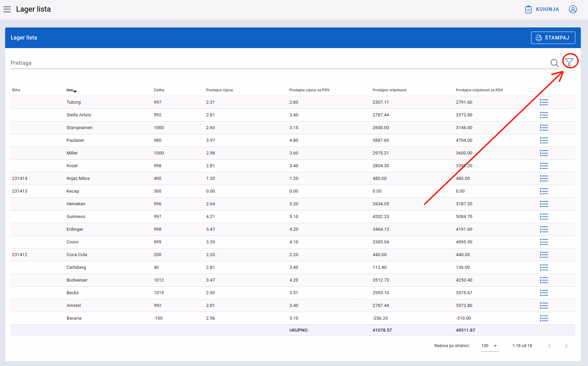
Task: Open details list icon for Coca Cola
Action: coord(544,255)
